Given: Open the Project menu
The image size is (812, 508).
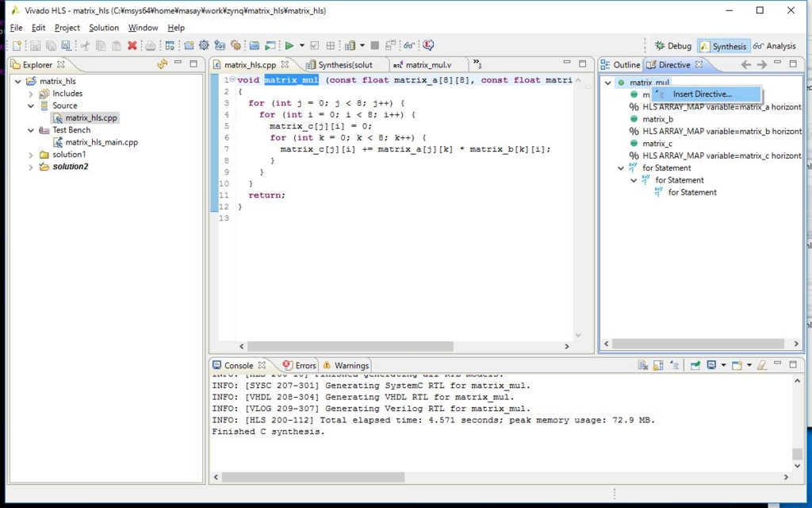Looking at the screenshot, I should 67,28.
